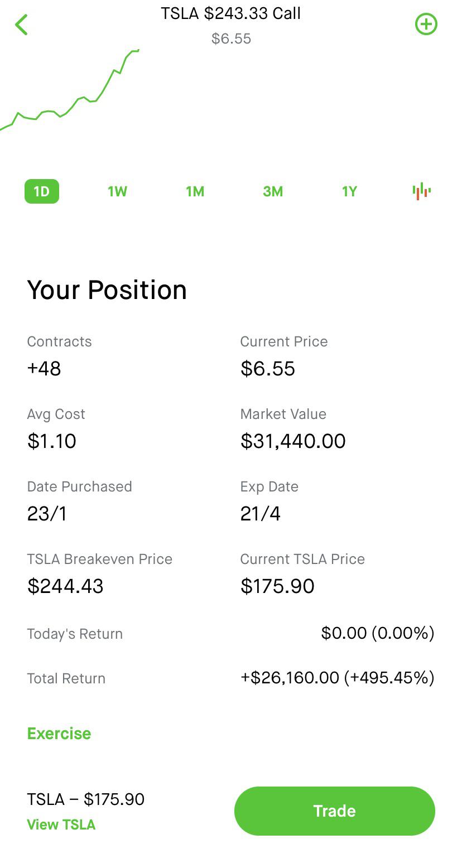Tap the green back arrow
The width and height of the screenshot is (462, 868).
point(21,25)
